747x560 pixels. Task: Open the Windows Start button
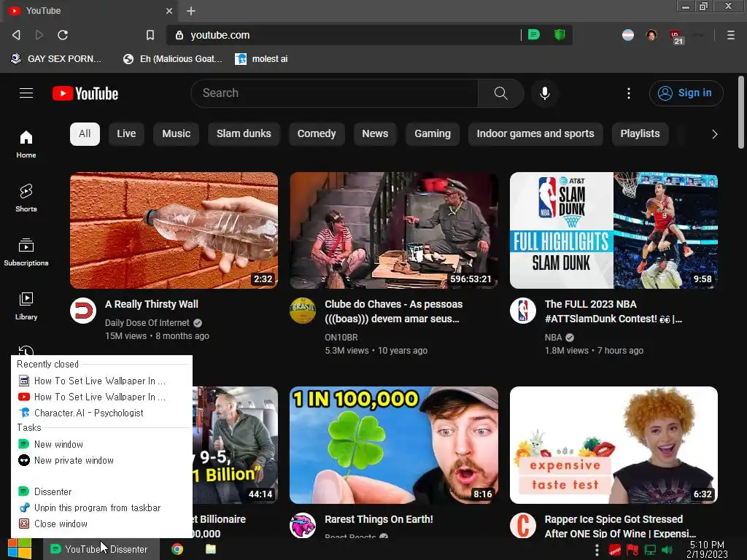20,549
